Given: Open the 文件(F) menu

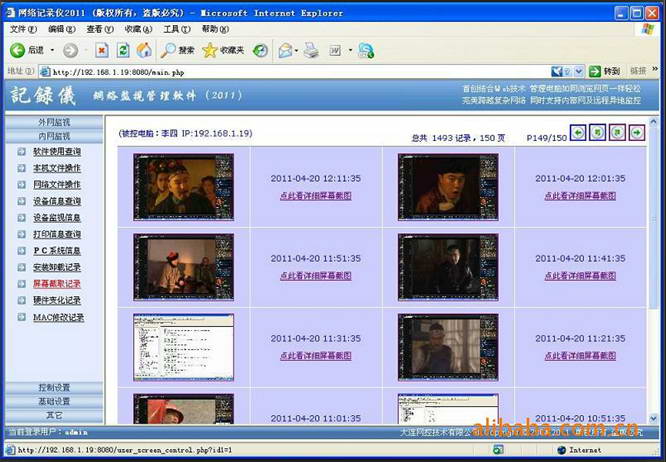Looking at the screenshot, I should [x=22, y=30].
